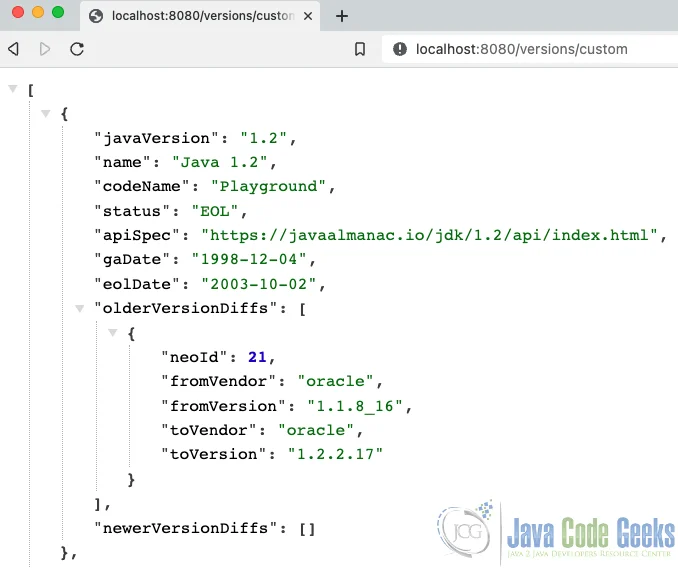Click the neoId value 21
This screenshot has height=568, width=678.
point(257,357)
